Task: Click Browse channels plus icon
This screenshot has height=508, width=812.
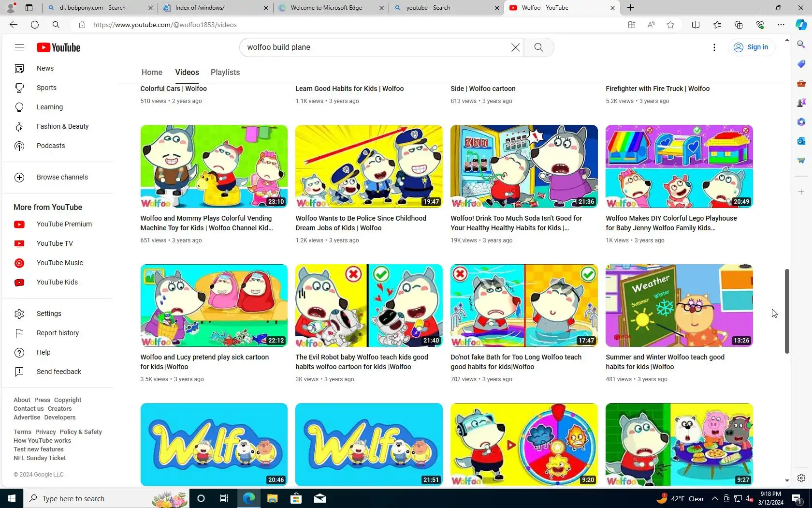Action: point(19,178)
